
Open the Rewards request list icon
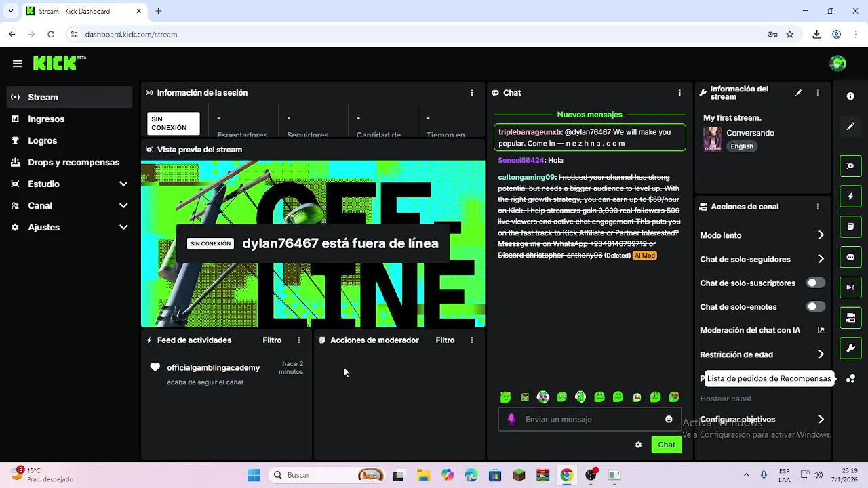(850, 379)
